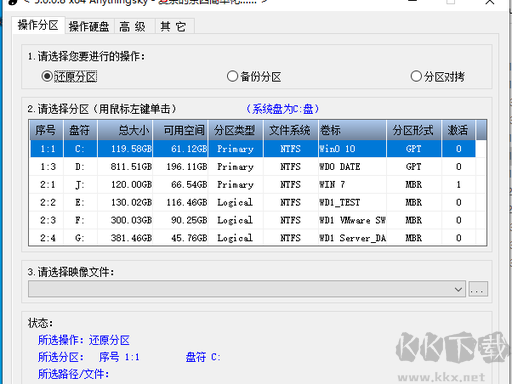
Task: Sort by 总大小 column header
Action: 125,130
